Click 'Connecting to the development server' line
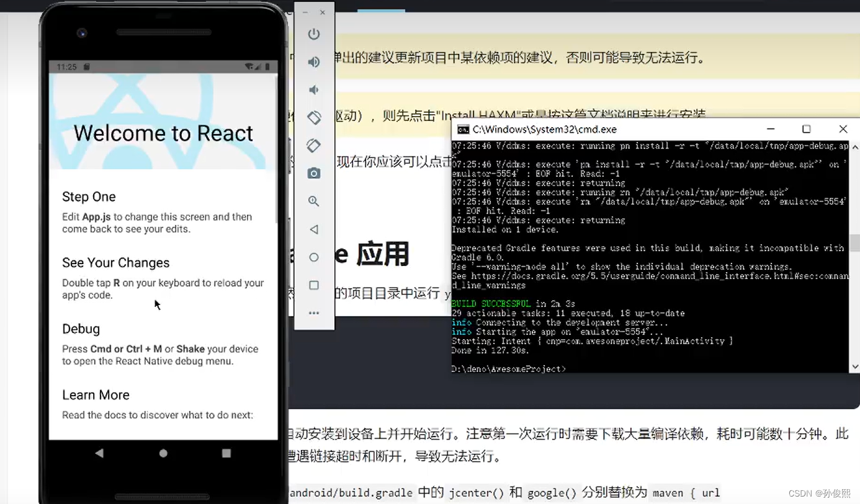This screenshot has height=504, width=860. click(x=560, y=322)
